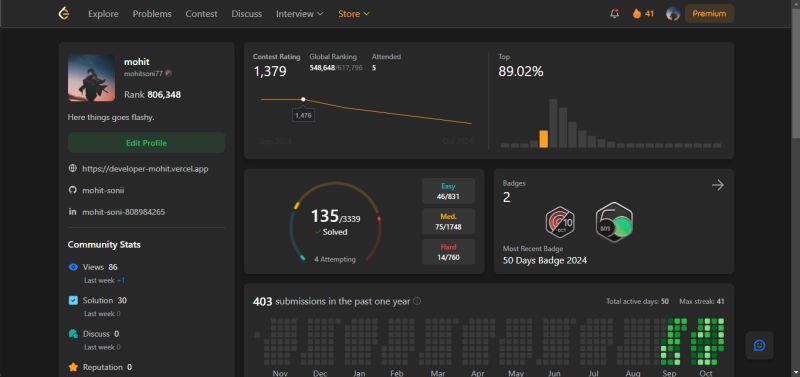This screenshot has height=377, width=800.
Task: Select the 50 Days Badge icon
Action: click(614, 222)
